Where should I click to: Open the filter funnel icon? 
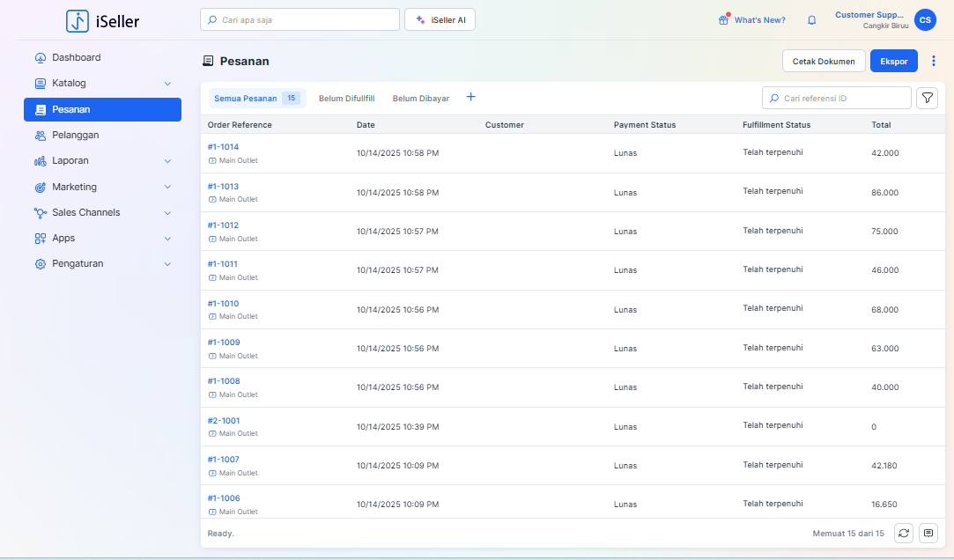927,98
